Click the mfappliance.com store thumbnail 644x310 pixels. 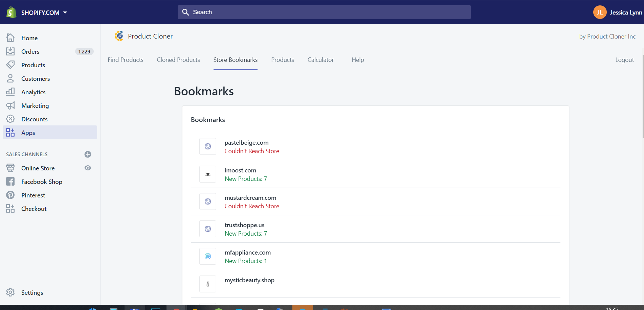(x=207, y=257)
